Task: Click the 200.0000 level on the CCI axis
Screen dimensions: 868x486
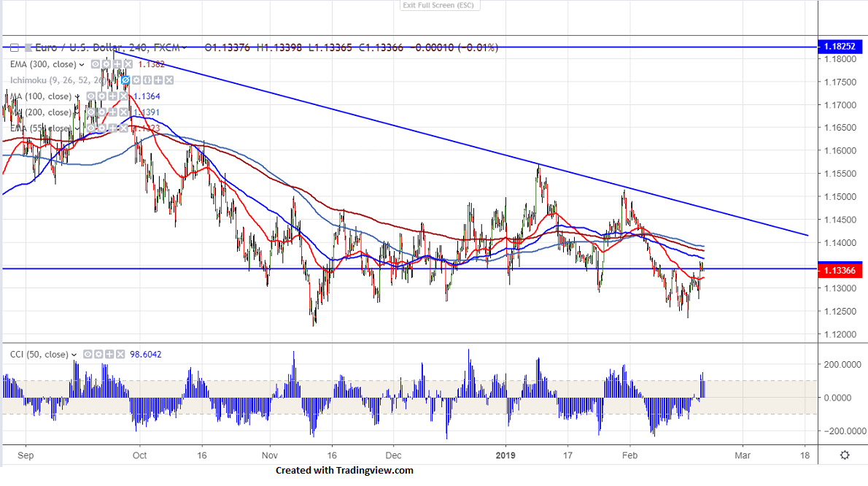Action: click(x=842, y=364)
